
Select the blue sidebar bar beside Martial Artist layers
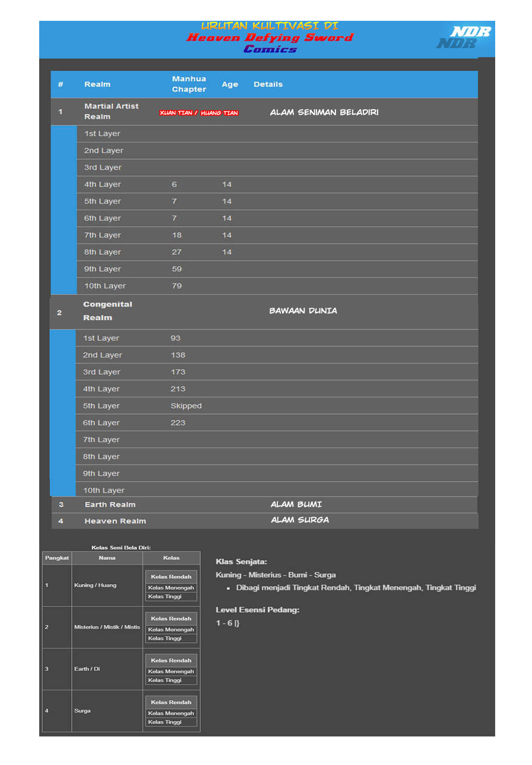pyautogui.click(x=63, y=208)
